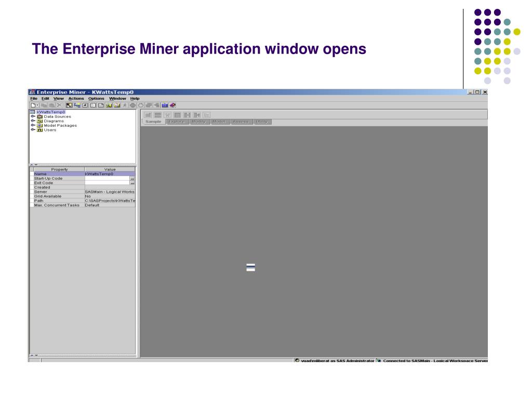This screenshot has width=532, height=399.
Task: Click the 'as SAS Administrator' status text
Action: (353, 361)
